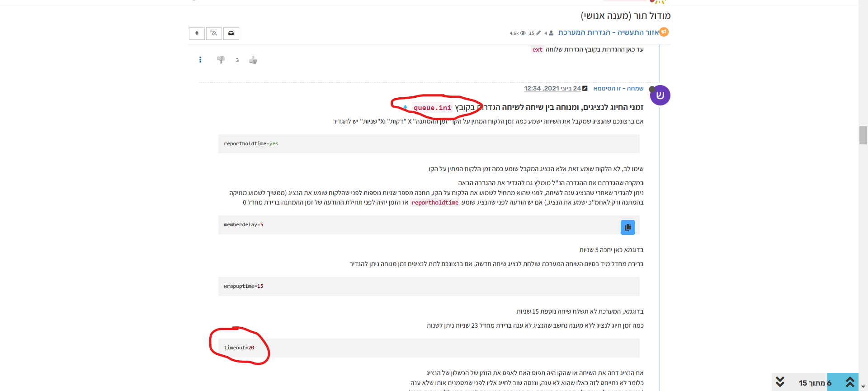868x391 pixels.
Task: Jump to the first post with double-up chevron
Action: pyautogui.click(x=850, y=382)
